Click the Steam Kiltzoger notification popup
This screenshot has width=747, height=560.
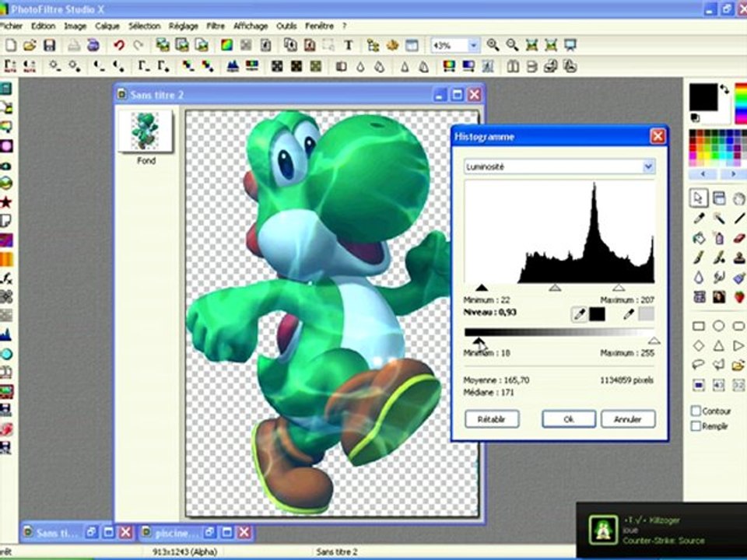pos(661,530)
